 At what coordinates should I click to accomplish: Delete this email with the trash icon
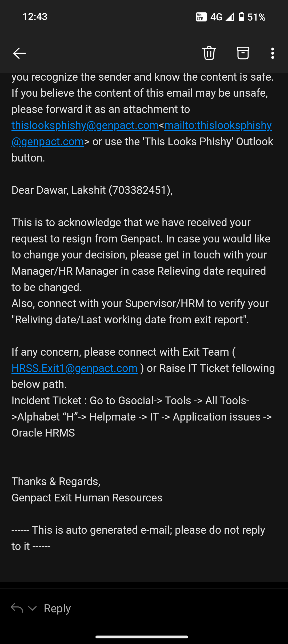pos(209,53)
